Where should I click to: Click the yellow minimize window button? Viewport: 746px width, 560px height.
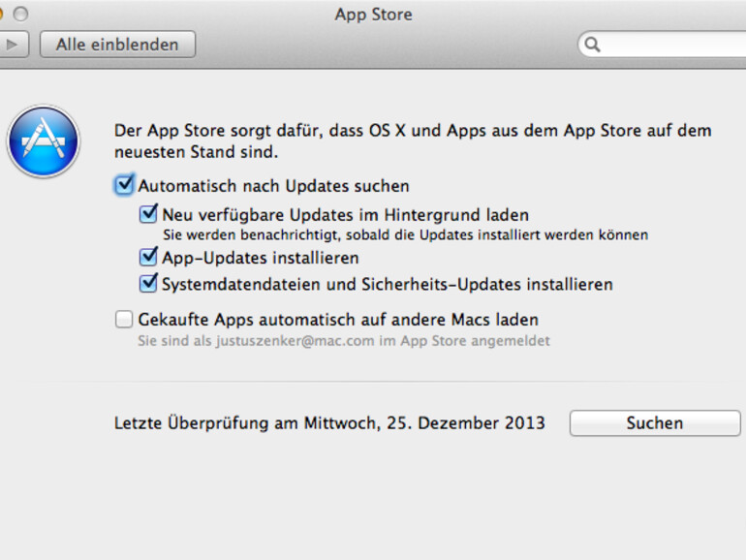[3, 15]
